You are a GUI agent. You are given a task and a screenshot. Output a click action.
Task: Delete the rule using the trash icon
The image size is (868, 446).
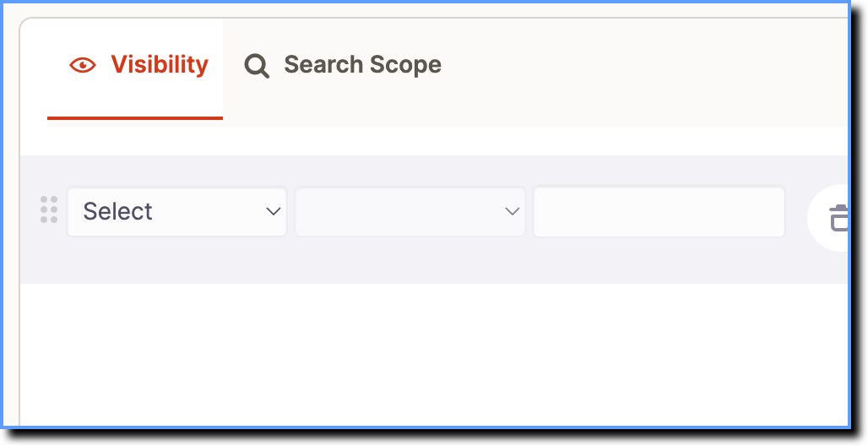pyautogui.click(x=838, y=218)
